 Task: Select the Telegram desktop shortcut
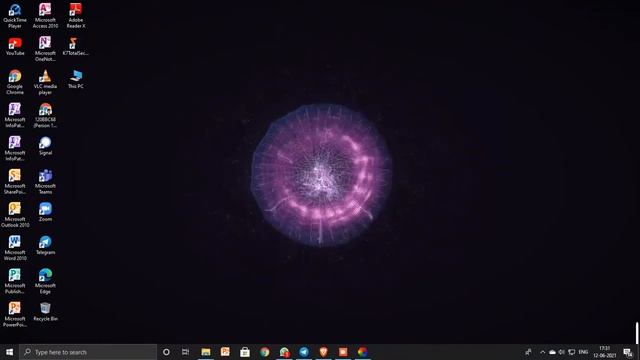(45, 245)
